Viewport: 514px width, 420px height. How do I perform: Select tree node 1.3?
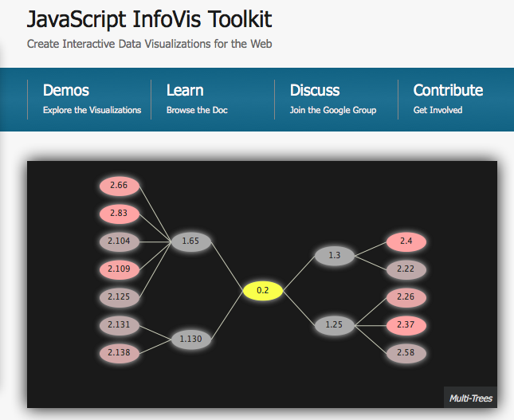[x=335, y=255]
